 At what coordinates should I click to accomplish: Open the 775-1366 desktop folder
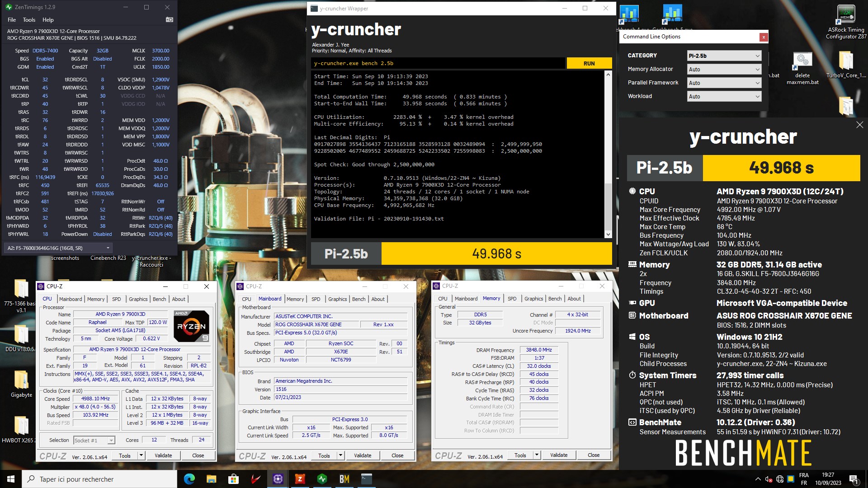coord(20,296)
